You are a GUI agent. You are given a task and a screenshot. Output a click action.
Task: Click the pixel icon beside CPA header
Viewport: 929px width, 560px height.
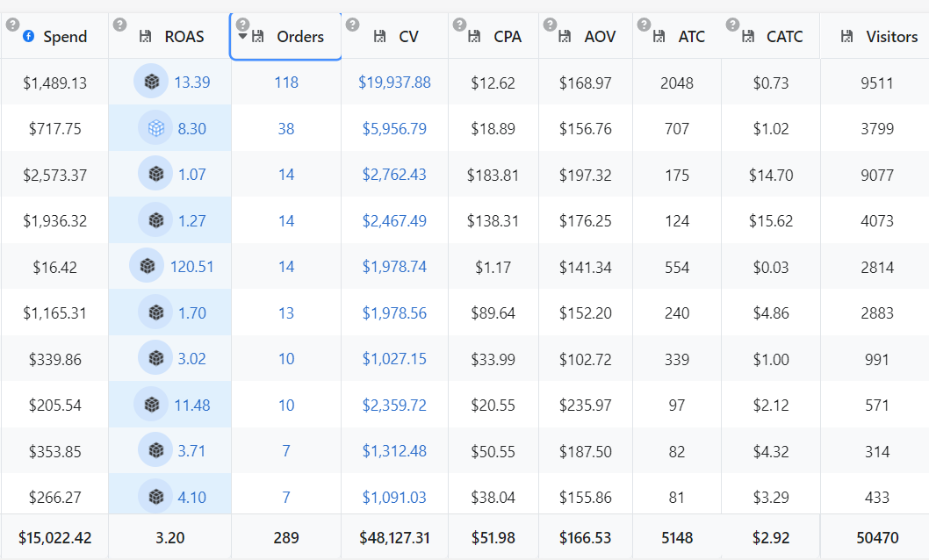tap(474, 37)
